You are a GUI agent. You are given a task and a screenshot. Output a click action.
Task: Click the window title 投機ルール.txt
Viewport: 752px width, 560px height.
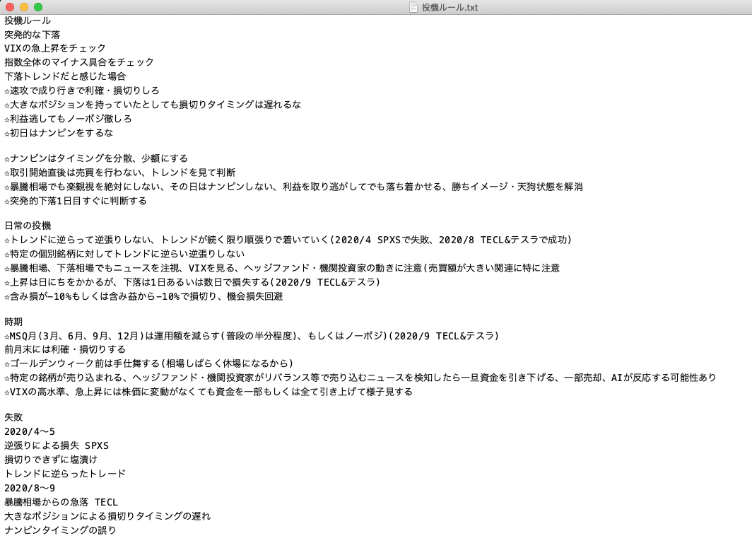click(450, 7)
